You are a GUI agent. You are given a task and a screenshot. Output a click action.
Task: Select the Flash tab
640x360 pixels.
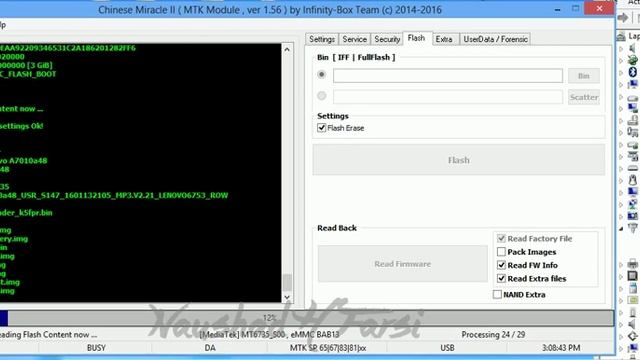click(416, 38)
